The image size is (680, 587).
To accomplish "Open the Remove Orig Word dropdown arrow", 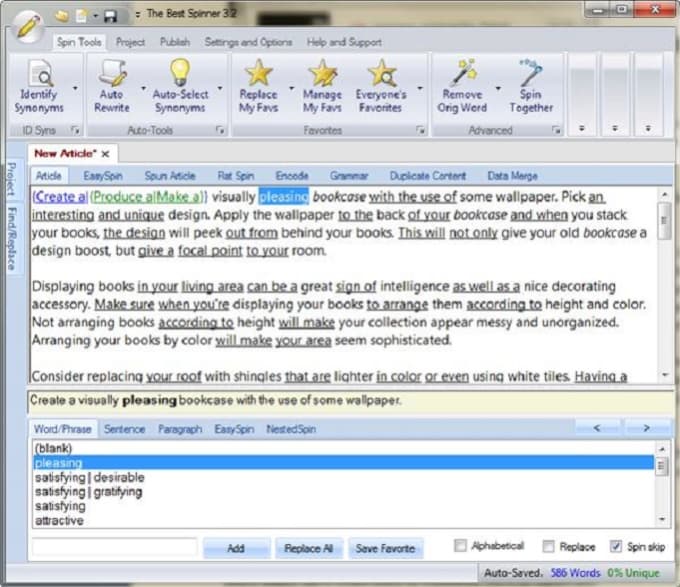I will (498, 88).
